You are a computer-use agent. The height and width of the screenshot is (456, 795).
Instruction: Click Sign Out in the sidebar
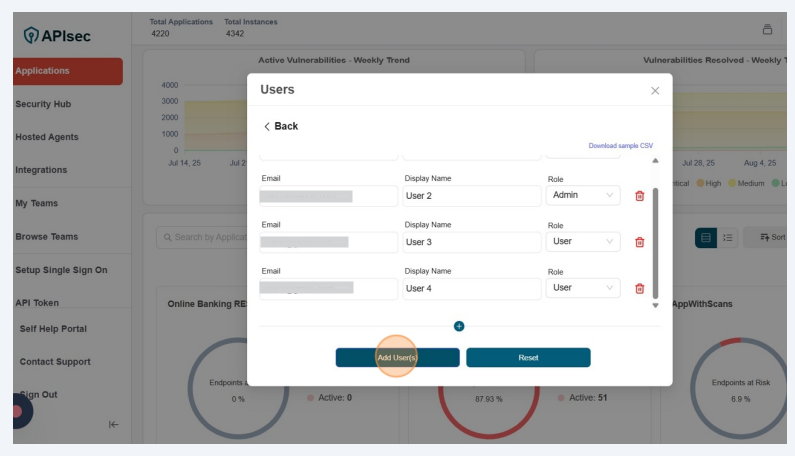click(39, 395)
